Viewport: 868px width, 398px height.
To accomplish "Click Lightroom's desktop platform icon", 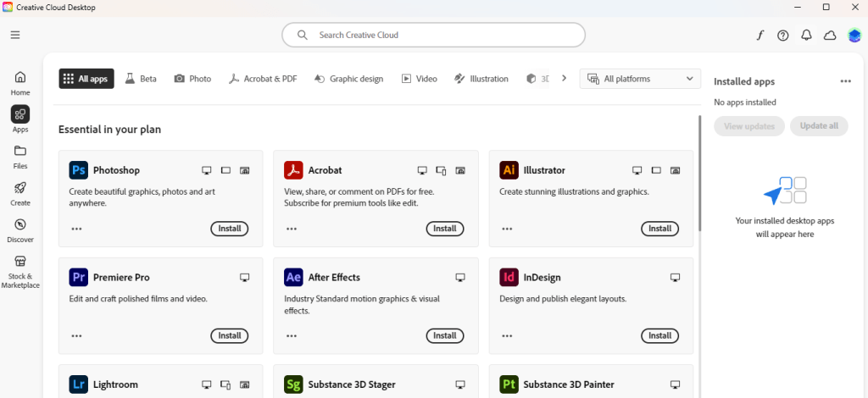I will point(207,384).
